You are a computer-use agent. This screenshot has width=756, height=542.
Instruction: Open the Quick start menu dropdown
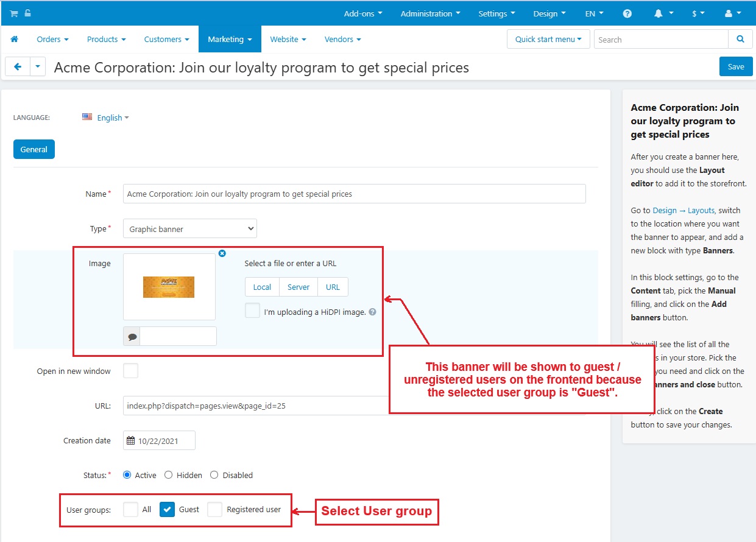click(548, 39)
